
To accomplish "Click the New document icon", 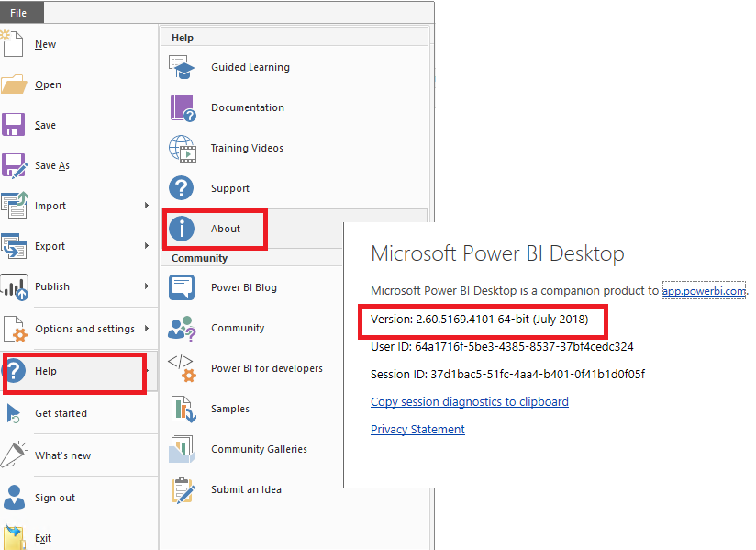I will (x=12, y=43).
